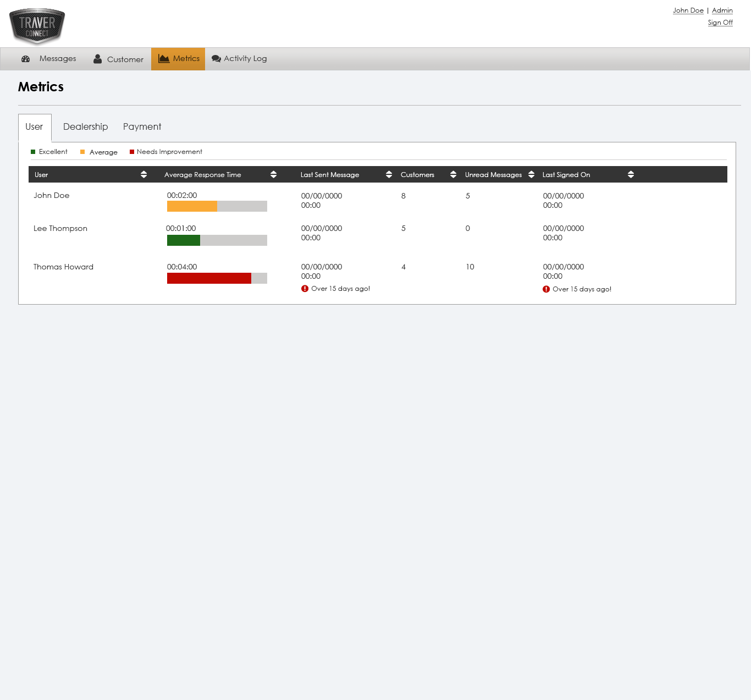Sort by Last Sent Message arrows
The image size is (751, 700).
[389, 174]
